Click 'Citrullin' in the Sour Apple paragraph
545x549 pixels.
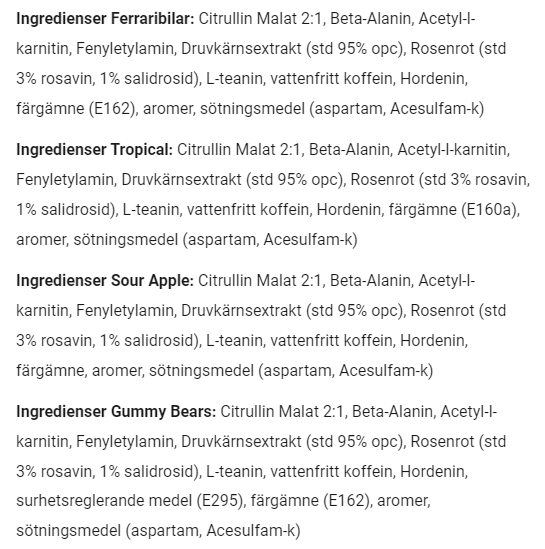click(225, 281)
